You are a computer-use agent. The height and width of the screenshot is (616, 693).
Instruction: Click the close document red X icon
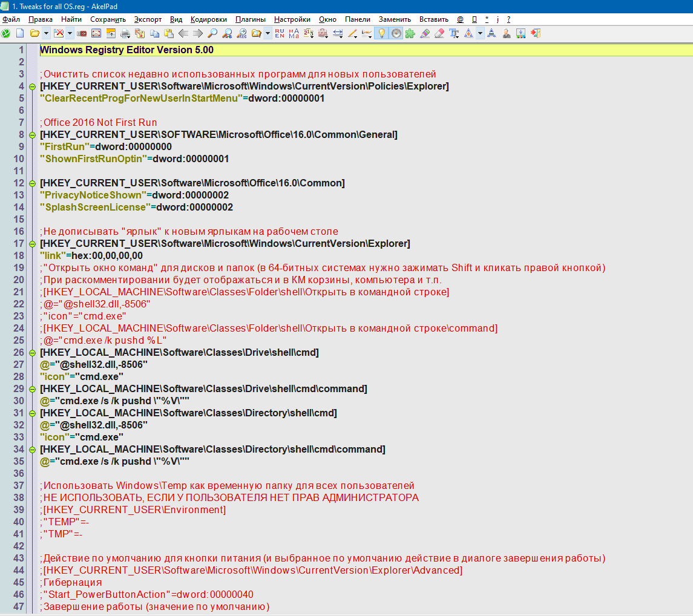58,34
